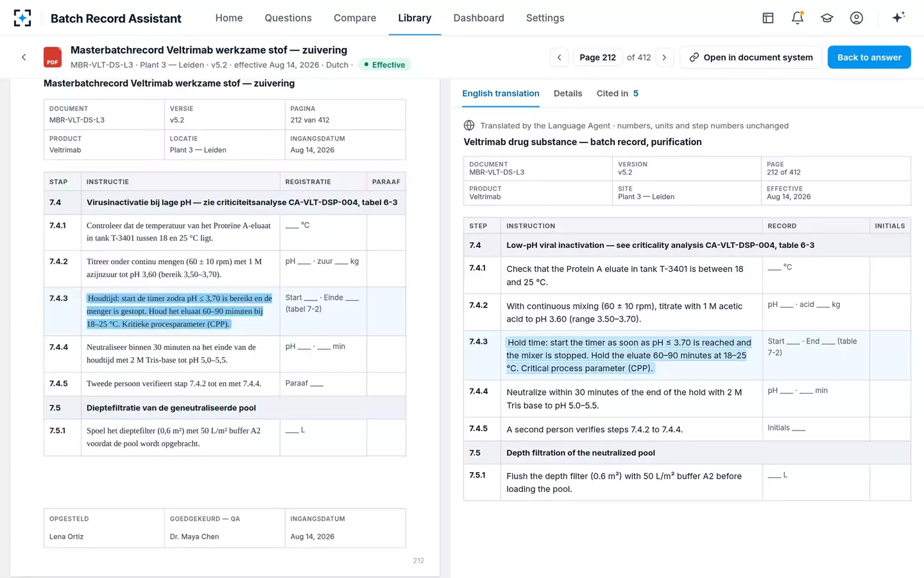Click Lena Ortiz author name
Screen dimensions: 924x578
coord(67,536)
